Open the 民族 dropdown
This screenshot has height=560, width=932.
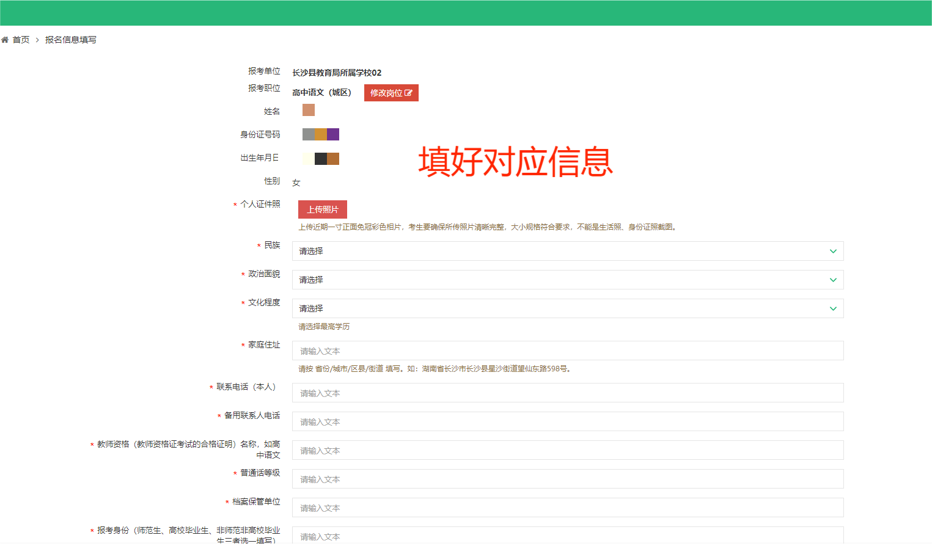click(568, 251)
